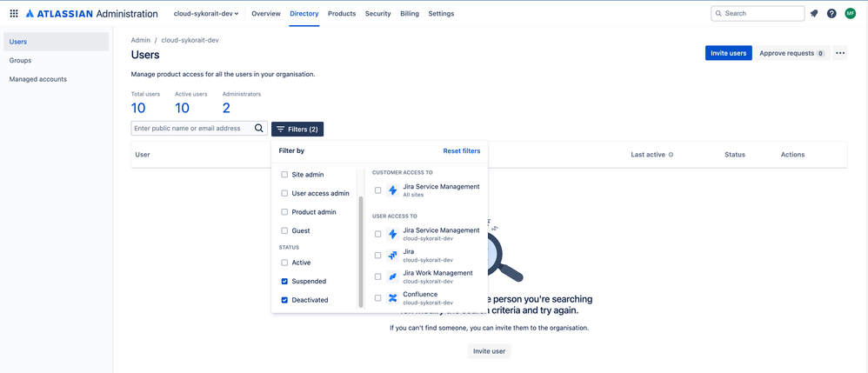Click Jira Service Management user access icon
The height and width of the screenshot is (373, 868).
(x=392, y=234)
